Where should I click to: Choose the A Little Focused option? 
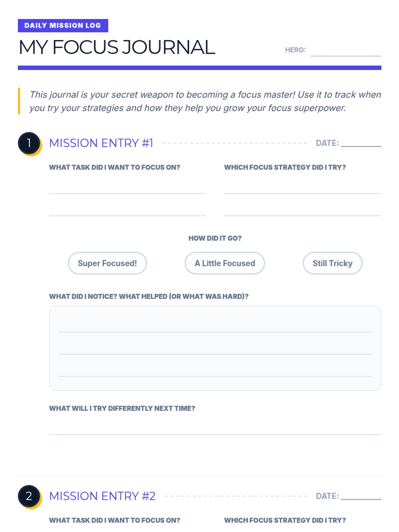pos(225,263)
